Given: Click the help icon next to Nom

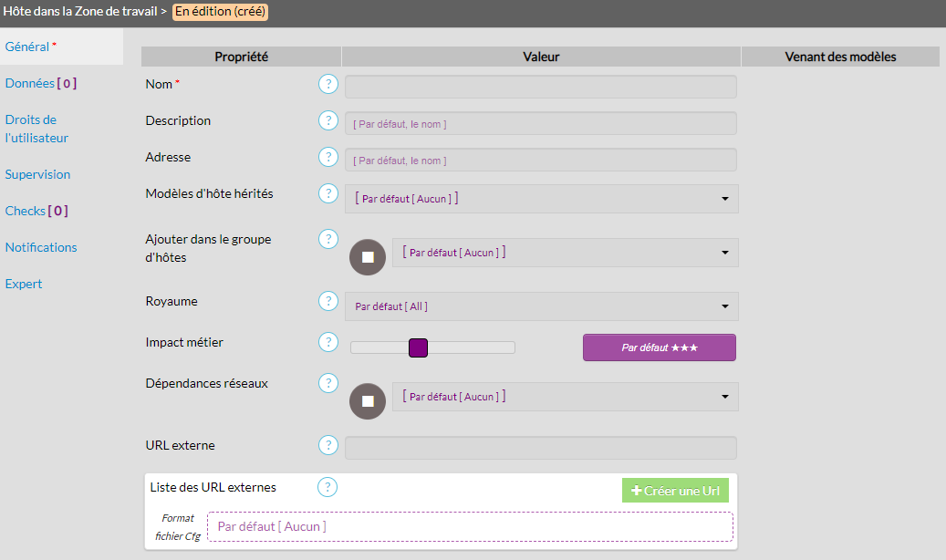Looking at the screenshot, I should (327, 84).
